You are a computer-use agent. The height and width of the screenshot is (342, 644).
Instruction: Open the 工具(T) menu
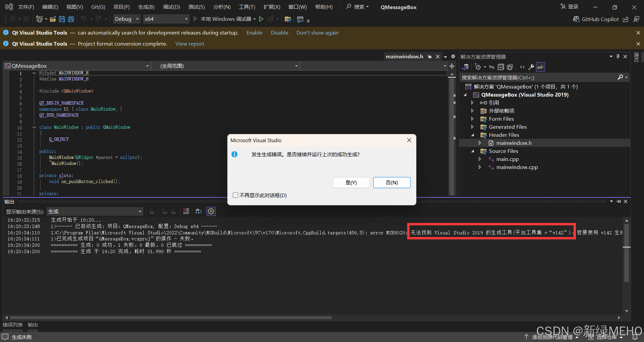[x=247, y=7]
